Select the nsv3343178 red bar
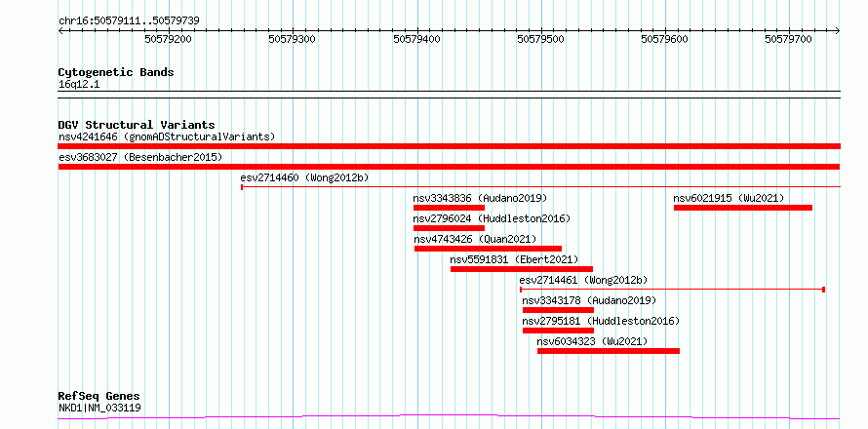This screenshot has width=868, height=429. coord(558,310)
